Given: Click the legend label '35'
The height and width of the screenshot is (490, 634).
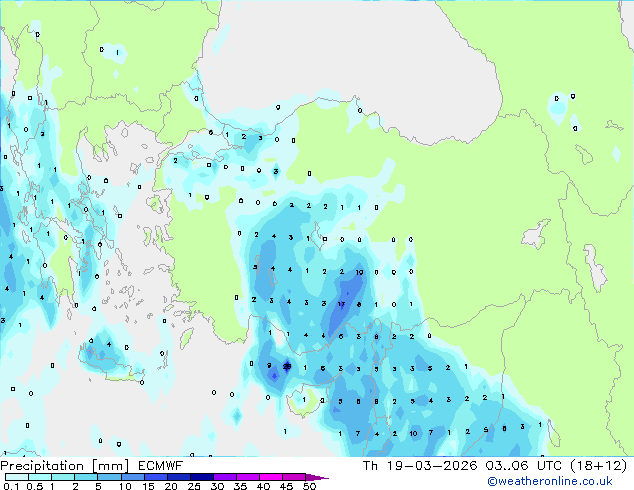Looking at the screenshot, I should click(x=240, y=486).
